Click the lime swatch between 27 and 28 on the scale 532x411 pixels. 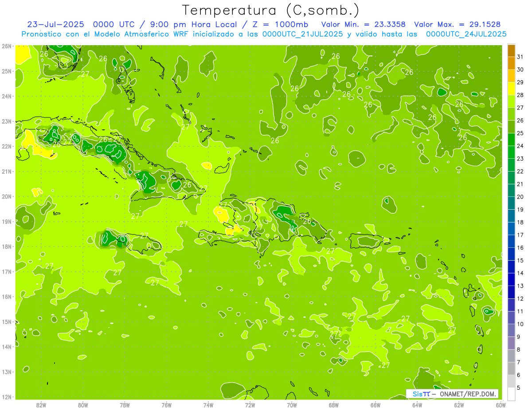511,101
